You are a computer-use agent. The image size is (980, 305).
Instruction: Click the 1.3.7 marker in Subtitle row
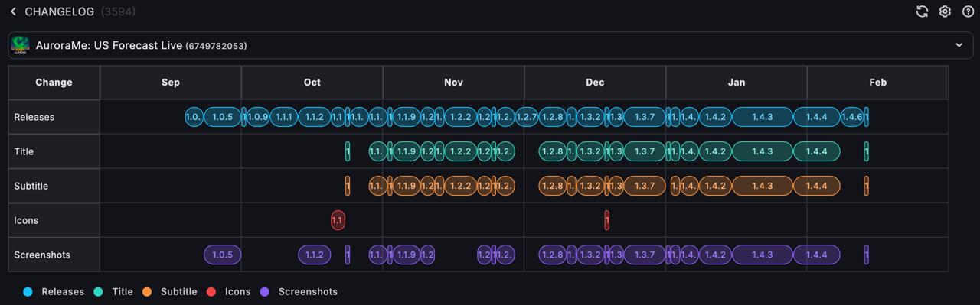[645, 186]
